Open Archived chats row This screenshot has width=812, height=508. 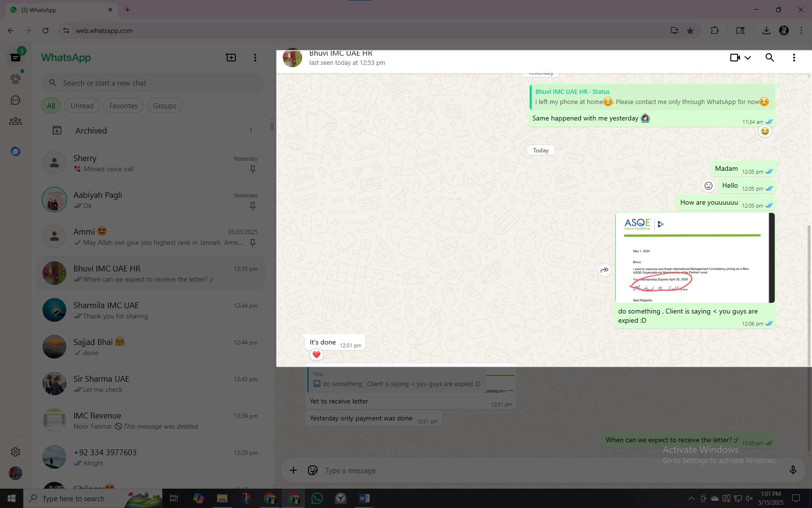click(x=151, y=130)
